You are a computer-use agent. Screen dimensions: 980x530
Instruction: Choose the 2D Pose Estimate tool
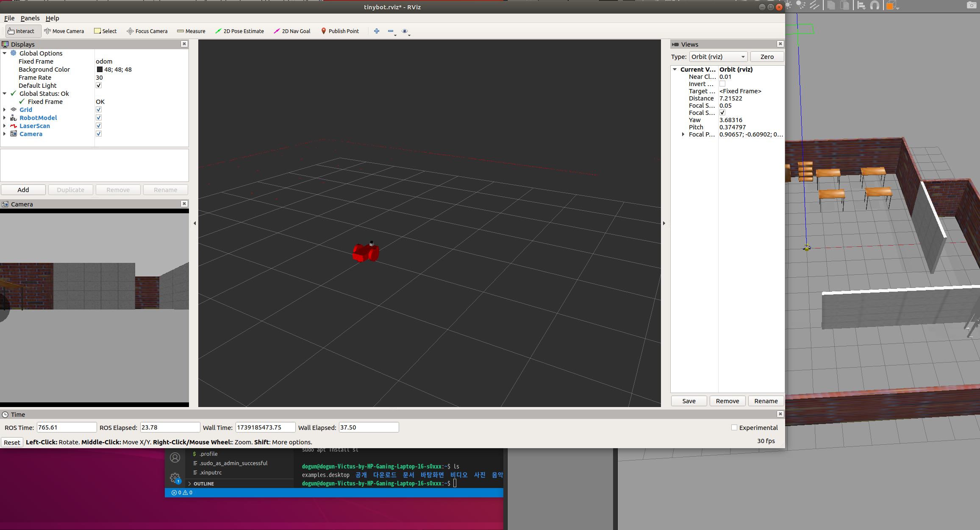point(239,31)
